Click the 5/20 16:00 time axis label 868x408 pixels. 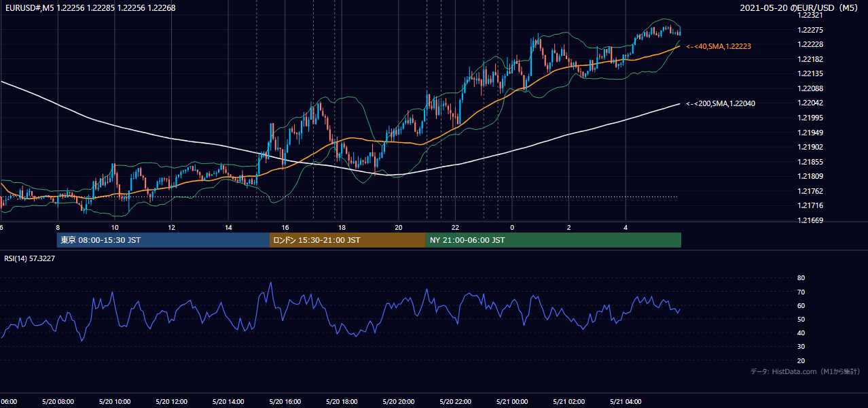(285, 402)
